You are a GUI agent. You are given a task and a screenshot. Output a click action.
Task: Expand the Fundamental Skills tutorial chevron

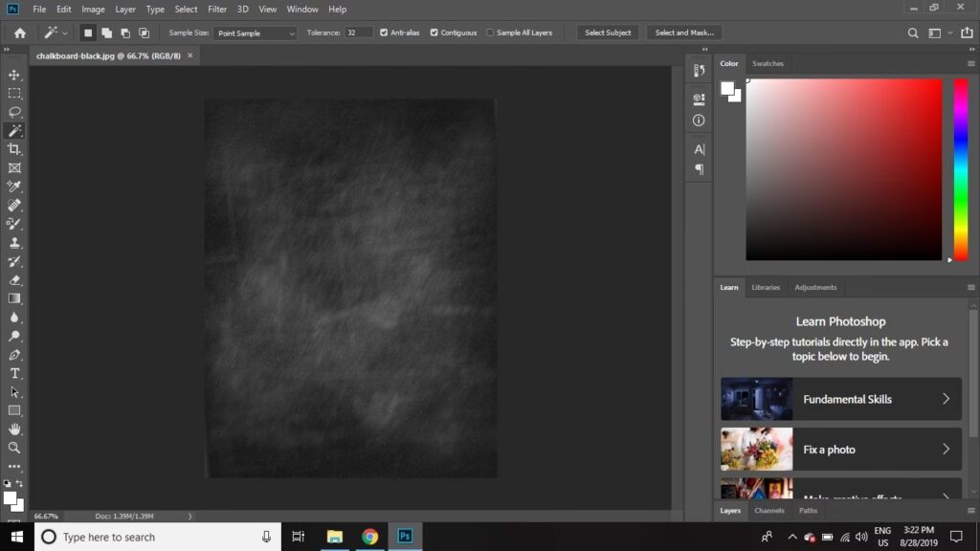946,399
